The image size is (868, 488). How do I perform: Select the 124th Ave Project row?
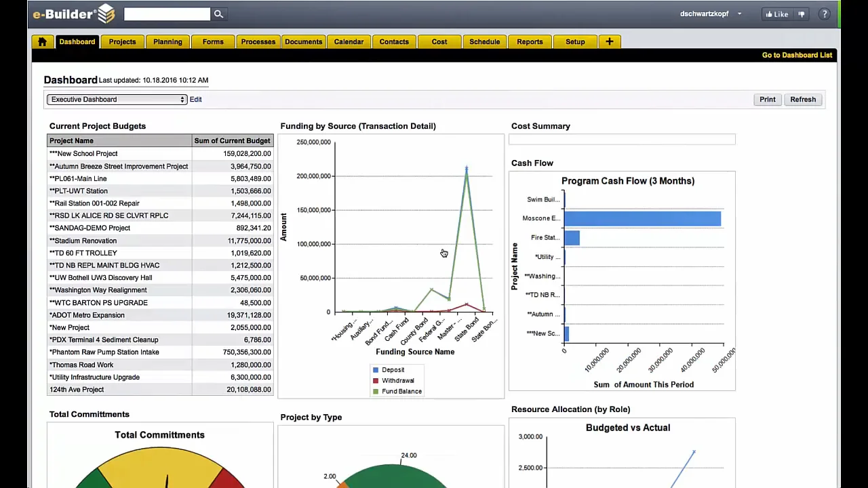click(160, 390)
